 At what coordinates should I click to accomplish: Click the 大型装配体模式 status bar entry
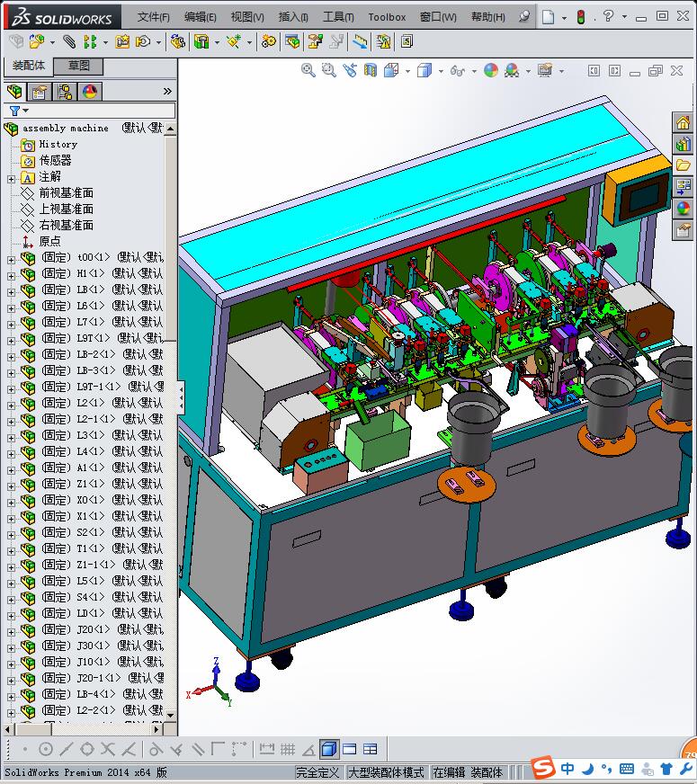pos(386,772)
